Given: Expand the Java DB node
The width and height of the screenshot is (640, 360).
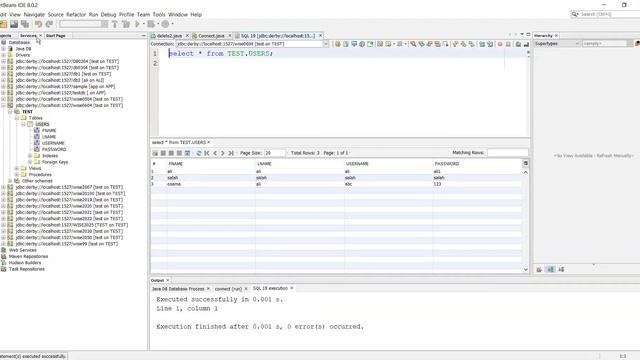Looking at the screenshot, I should pos(4,49).
